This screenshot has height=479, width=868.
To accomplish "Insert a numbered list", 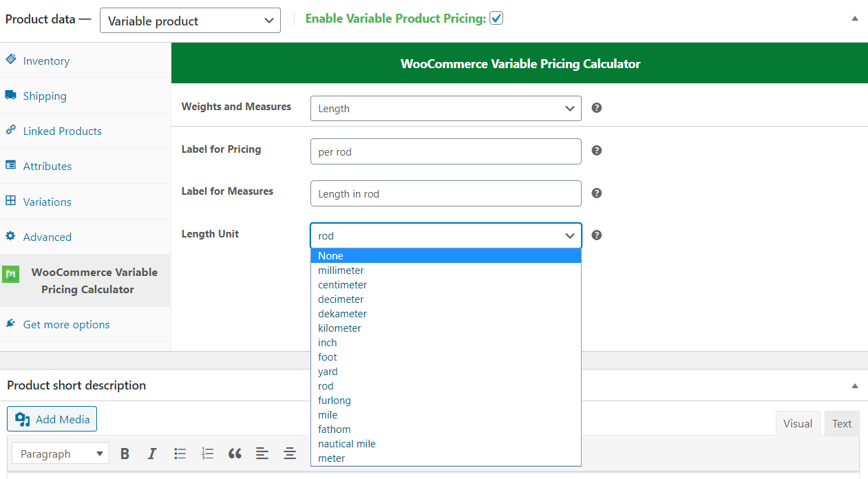I will coord(208,454).
